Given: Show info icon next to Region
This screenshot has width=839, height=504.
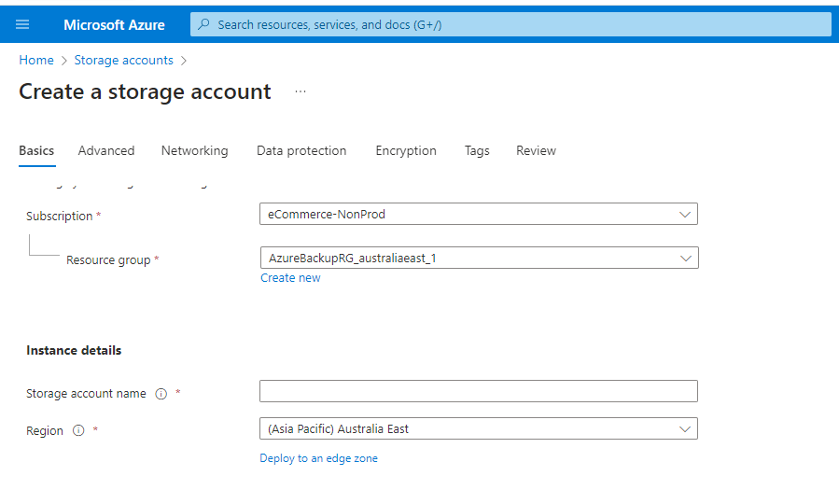Looking at the screenshot, I should click(x=78, y=430).
